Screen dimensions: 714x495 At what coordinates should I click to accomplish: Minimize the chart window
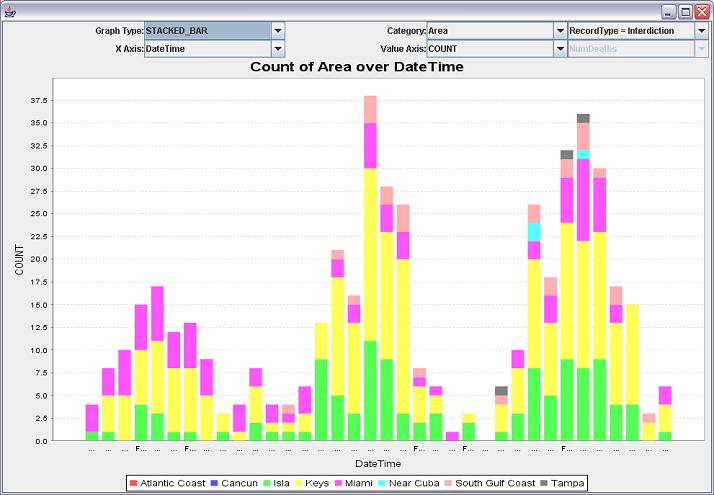668,12
